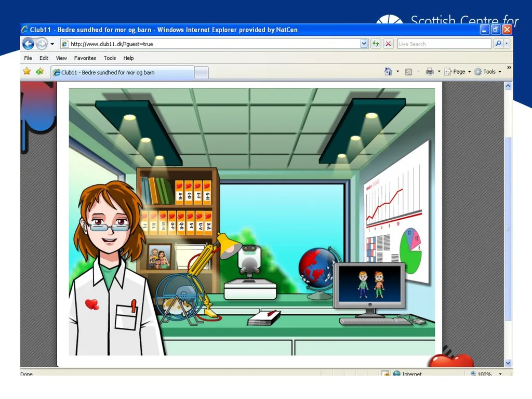Click the Print icon
This screenshot has width=532, height=399.
(x=430, y=72)
